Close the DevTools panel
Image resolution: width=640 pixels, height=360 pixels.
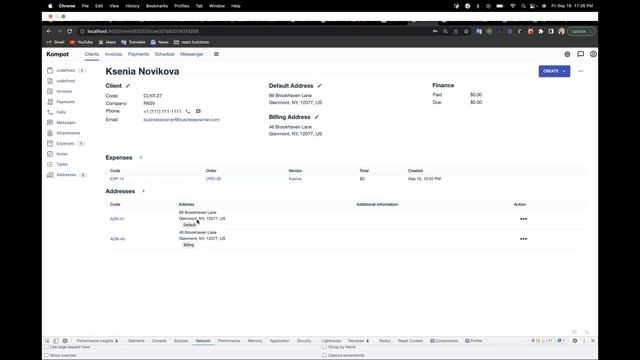point(593,340)
